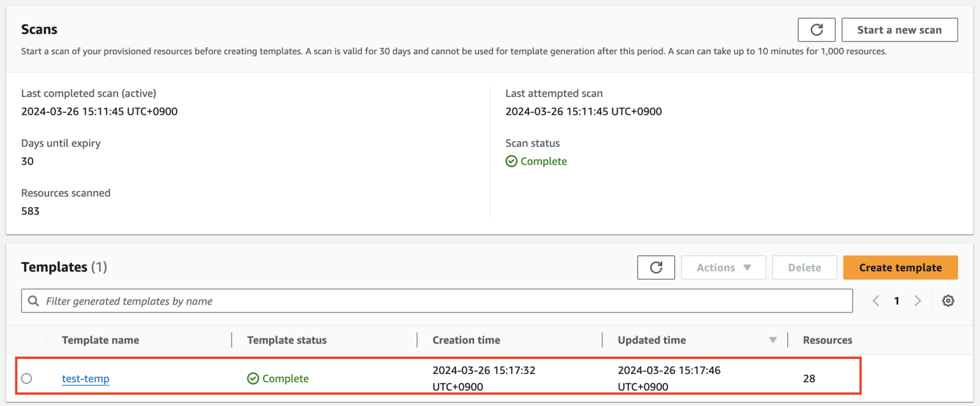Click the Delete button
980x406 pixels.
[x=805, y=267]
